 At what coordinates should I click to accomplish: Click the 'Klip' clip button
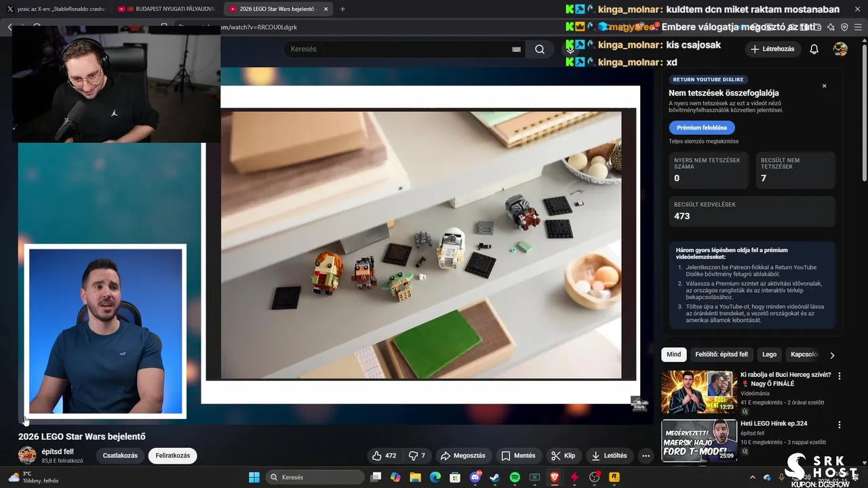(563, 455)
